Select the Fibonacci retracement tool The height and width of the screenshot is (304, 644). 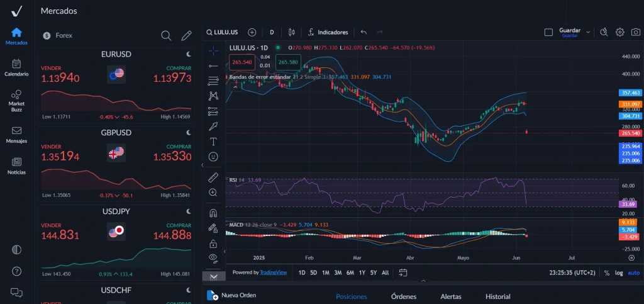point(213,81)
